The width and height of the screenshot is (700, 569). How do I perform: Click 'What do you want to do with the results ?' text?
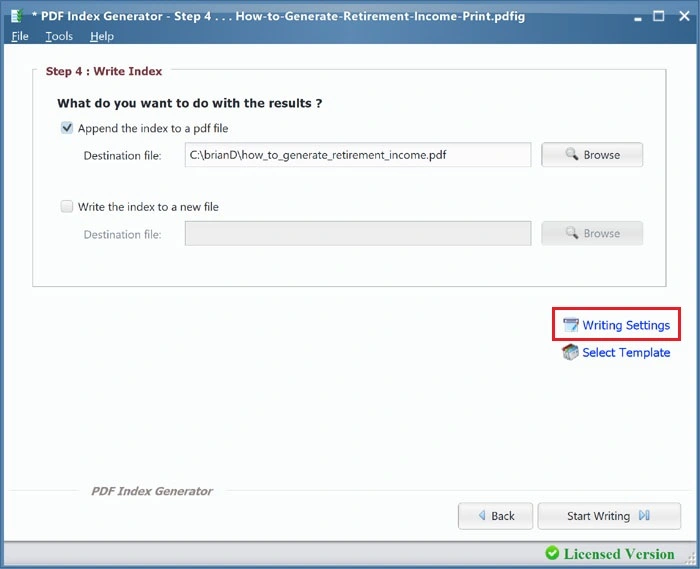[x=190, y=103]
